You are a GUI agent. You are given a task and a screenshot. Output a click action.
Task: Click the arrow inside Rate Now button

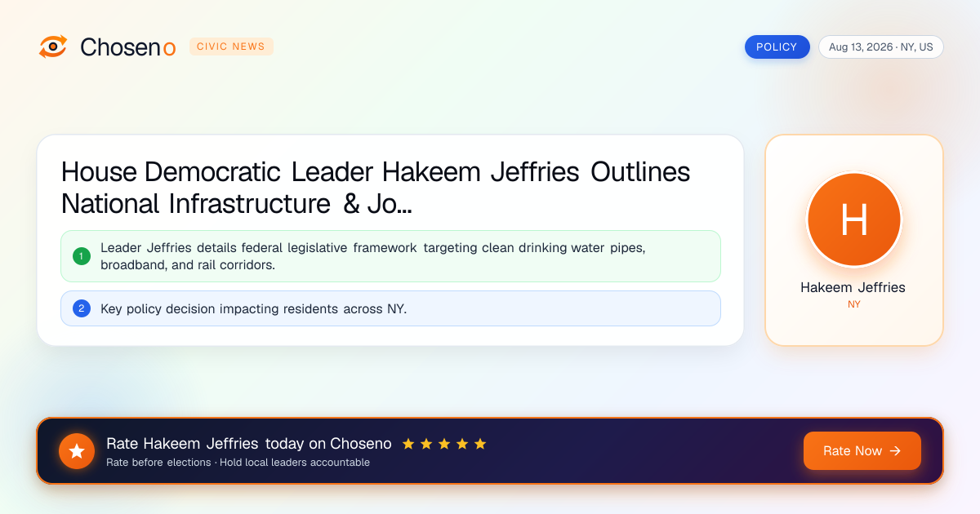(x=895, y=451)
